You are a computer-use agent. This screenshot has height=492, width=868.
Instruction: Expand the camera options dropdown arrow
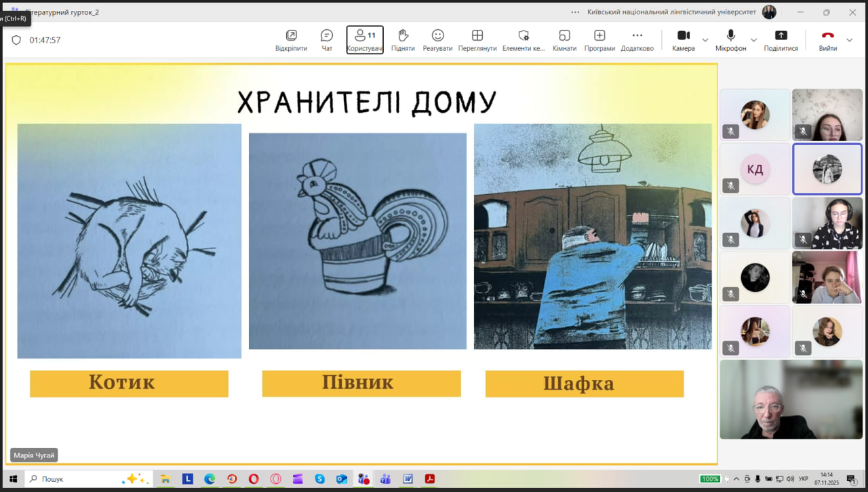pos(705,40)
